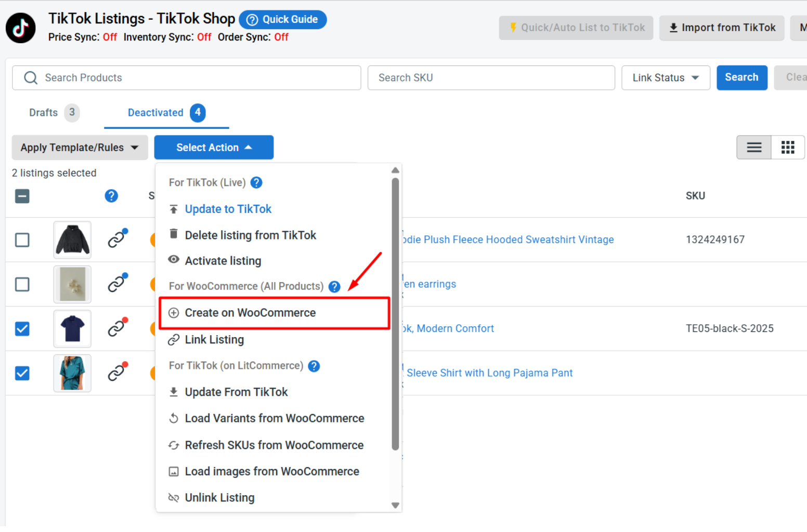Click SKU value 1324249167
Screen dimensions: 807x532
click(715, 240)
